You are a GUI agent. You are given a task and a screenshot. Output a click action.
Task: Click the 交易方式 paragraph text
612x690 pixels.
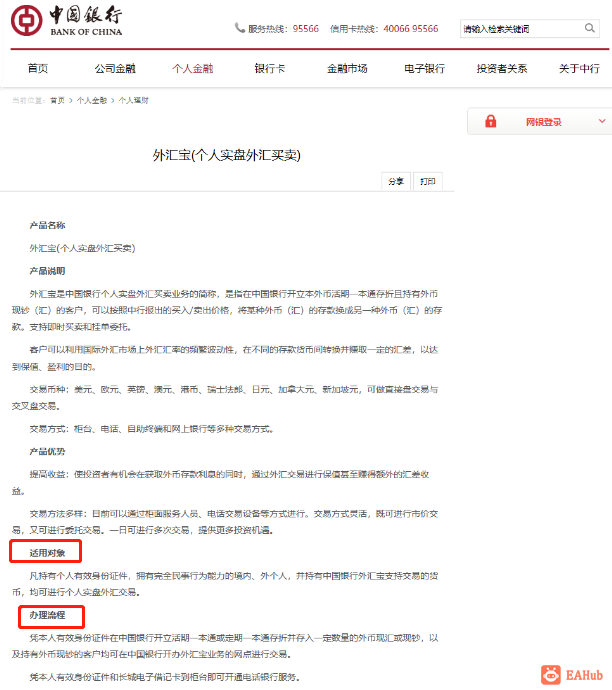(x=151, y=429)
